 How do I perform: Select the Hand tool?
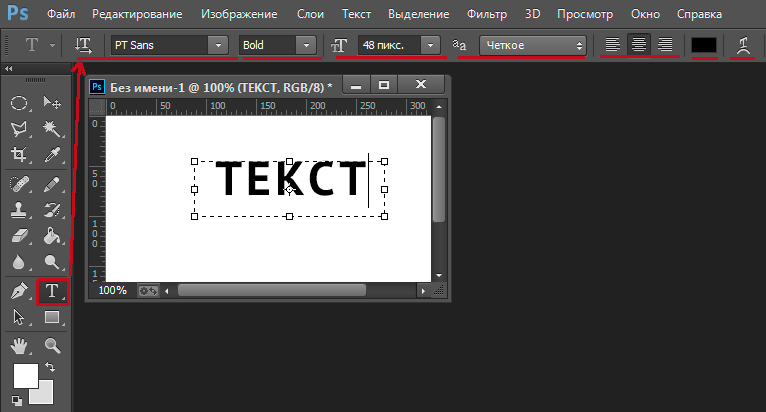click(19, 346)
